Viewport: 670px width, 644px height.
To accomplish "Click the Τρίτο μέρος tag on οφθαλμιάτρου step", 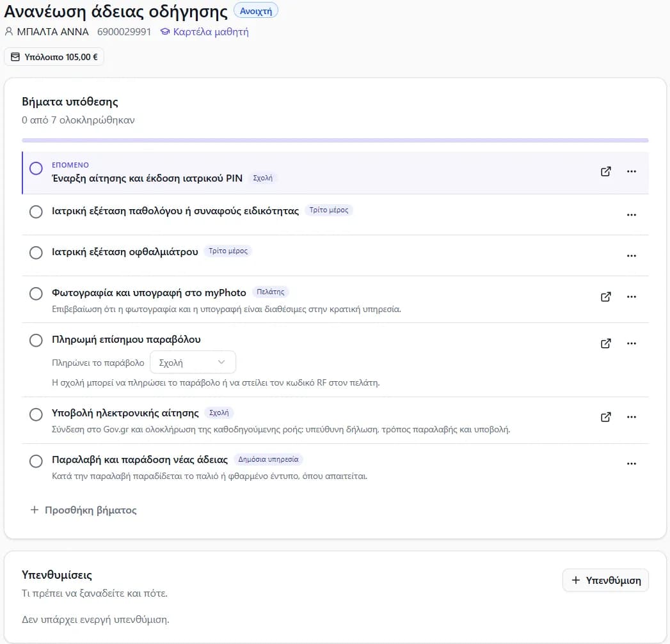I will point(228,251).
